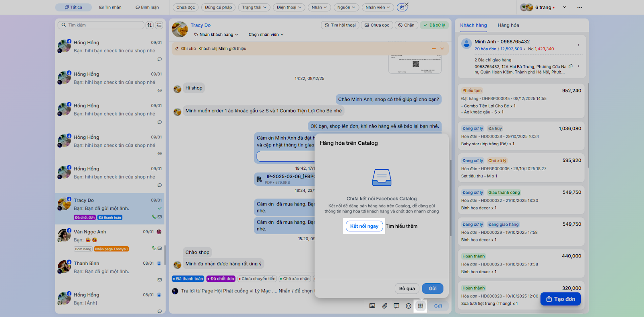Expand Minh Anh customer details chevron
The height and width of the screenshot is (317, 644).
(x=578, y=45)
